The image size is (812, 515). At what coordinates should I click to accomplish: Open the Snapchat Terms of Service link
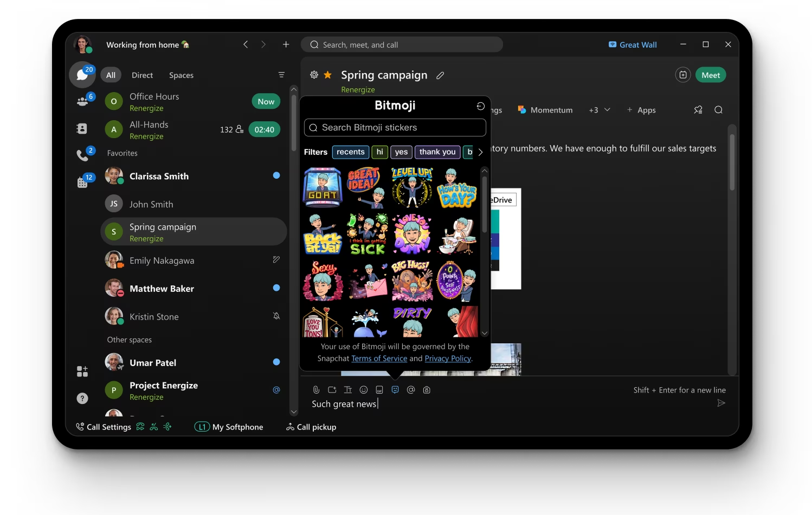379,358
